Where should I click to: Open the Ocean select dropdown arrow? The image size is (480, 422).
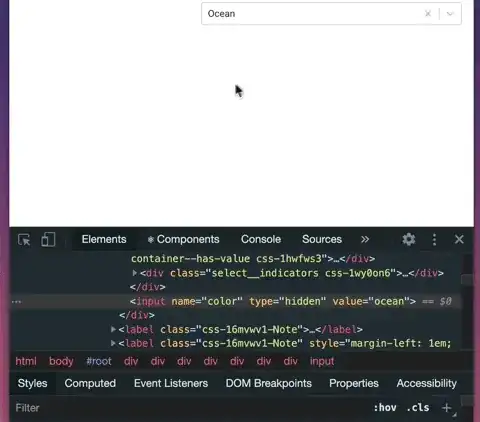[x=450, y=14]
